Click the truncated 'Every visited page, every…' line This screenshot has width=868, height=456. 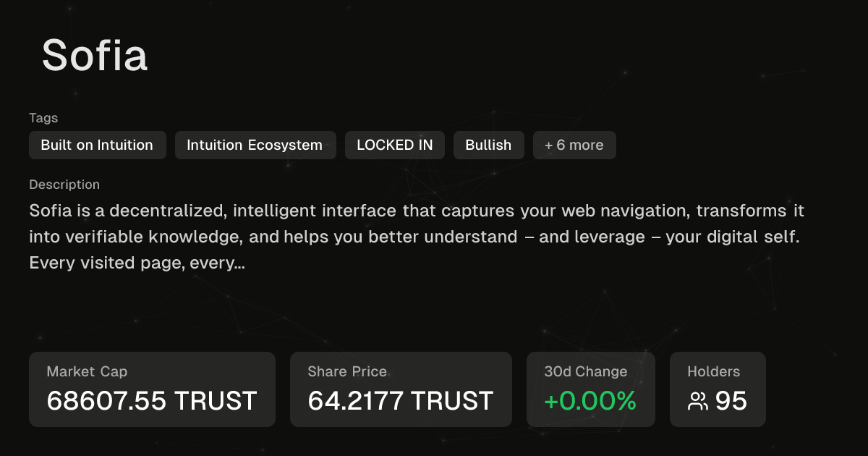pos(137,263)
